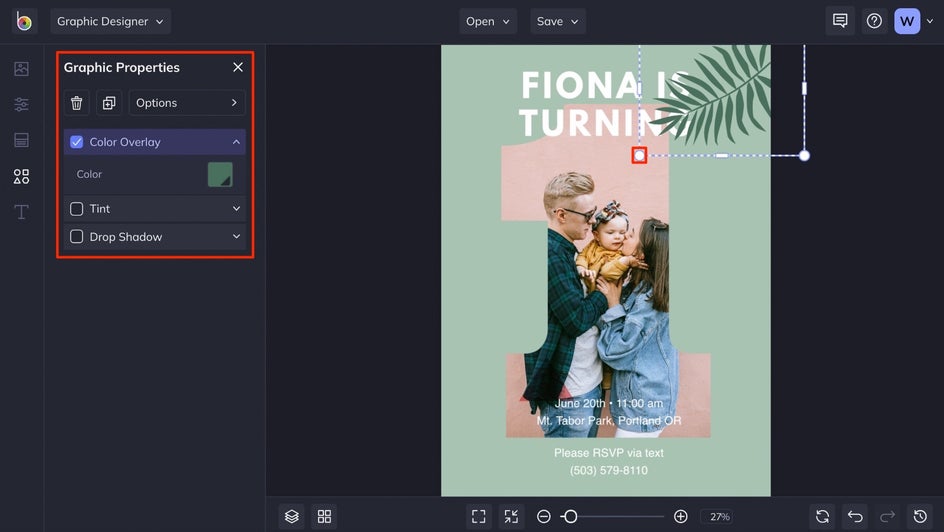The image size is (944, 532).
Task: Open the Save menu dropdown
Action: 557,21
